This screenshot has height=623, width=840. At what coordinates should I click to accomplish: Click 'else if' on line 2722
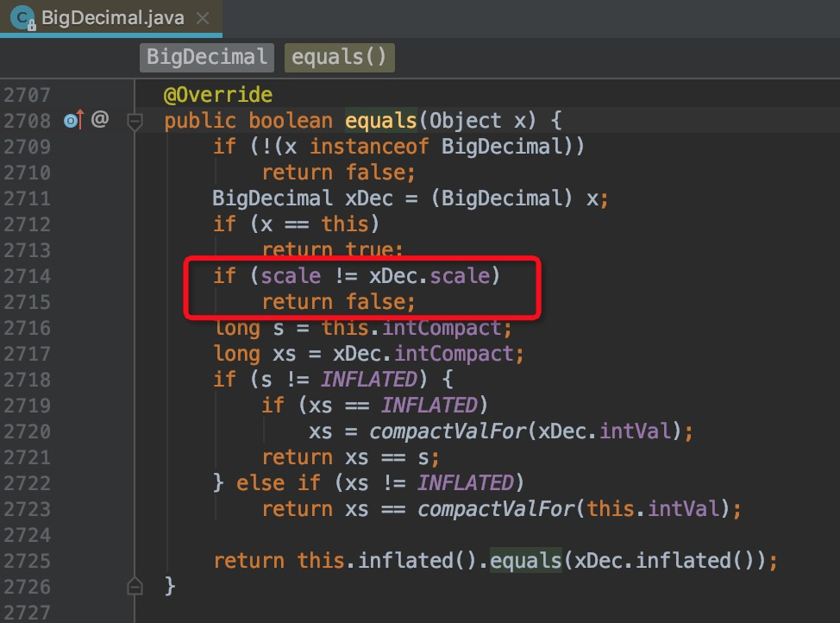click(x=279, y=483)
